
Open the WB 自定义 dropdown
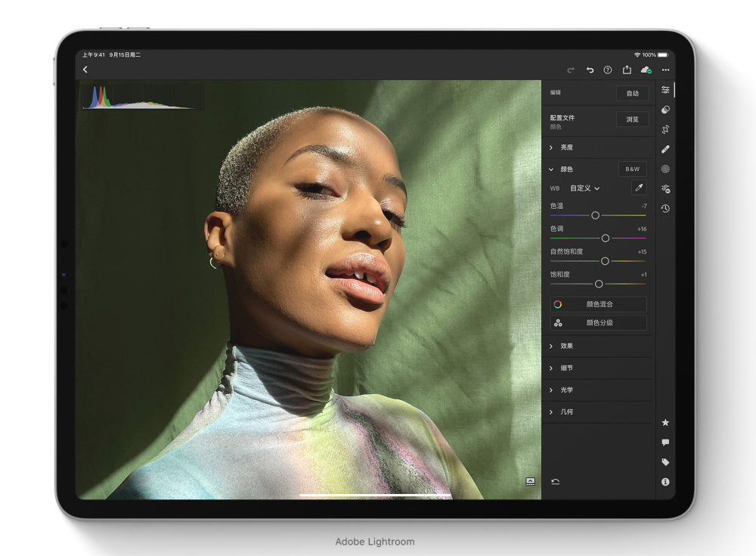tap(585, 188)
